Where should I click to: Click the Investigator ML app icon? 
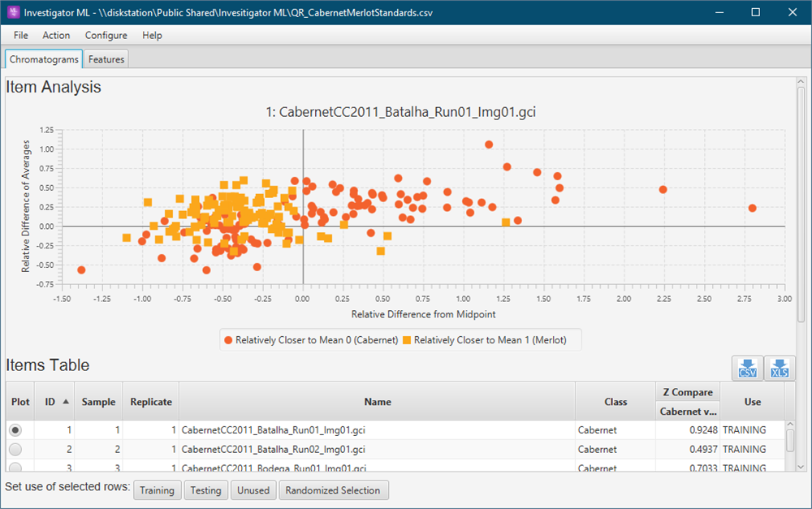coord(12,12)
